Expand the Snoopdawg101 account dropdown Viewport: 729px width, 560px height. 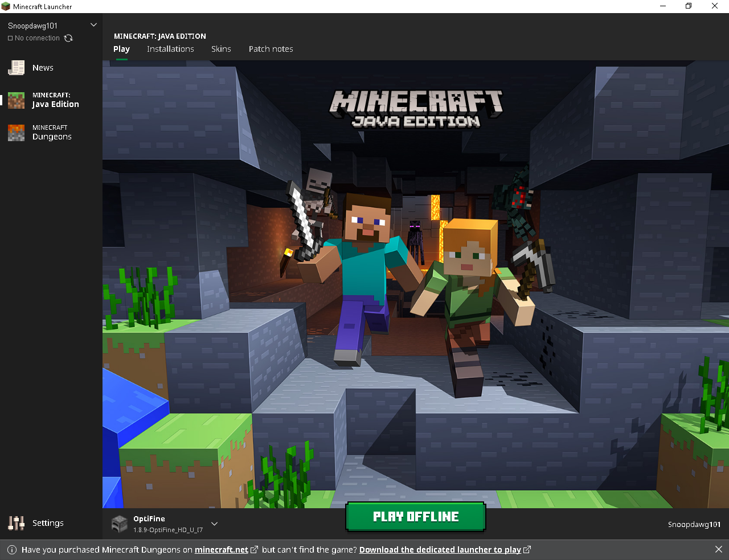point(94,25)
